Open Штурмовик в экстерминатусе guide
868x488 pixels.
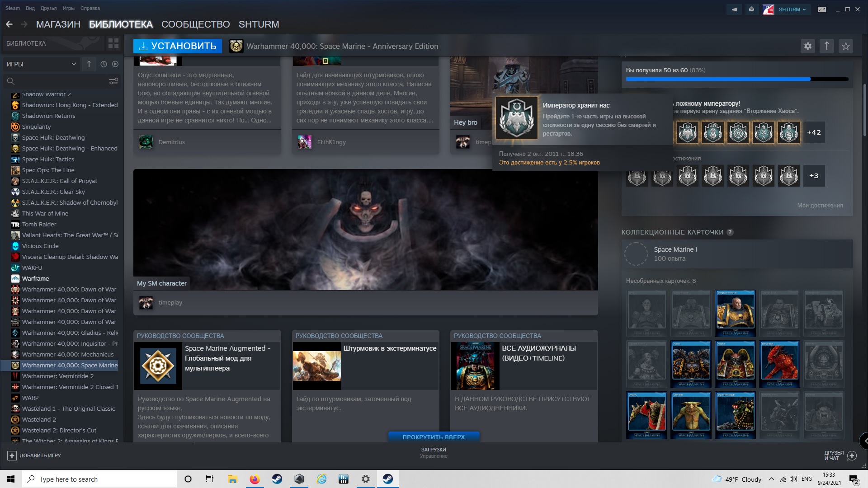(x=366, y=365)
